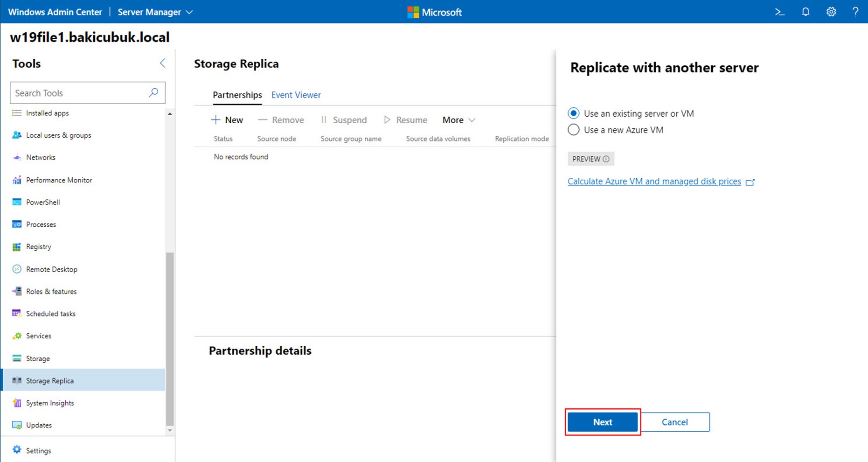
Task: Click the Updates icon
Action: point(17,425)
